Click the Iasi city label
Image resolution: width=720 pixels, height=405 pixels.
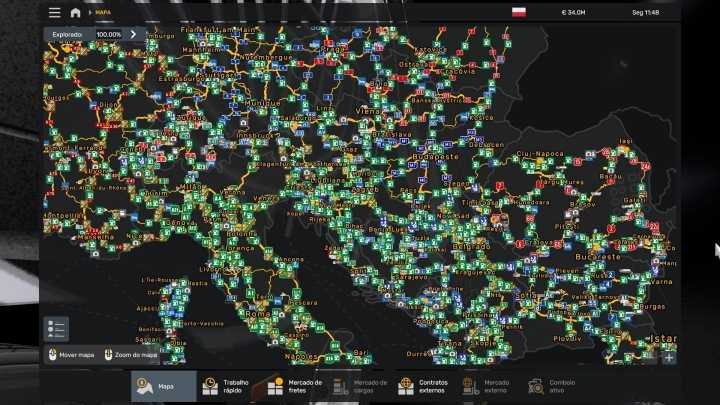click(626, 141)
